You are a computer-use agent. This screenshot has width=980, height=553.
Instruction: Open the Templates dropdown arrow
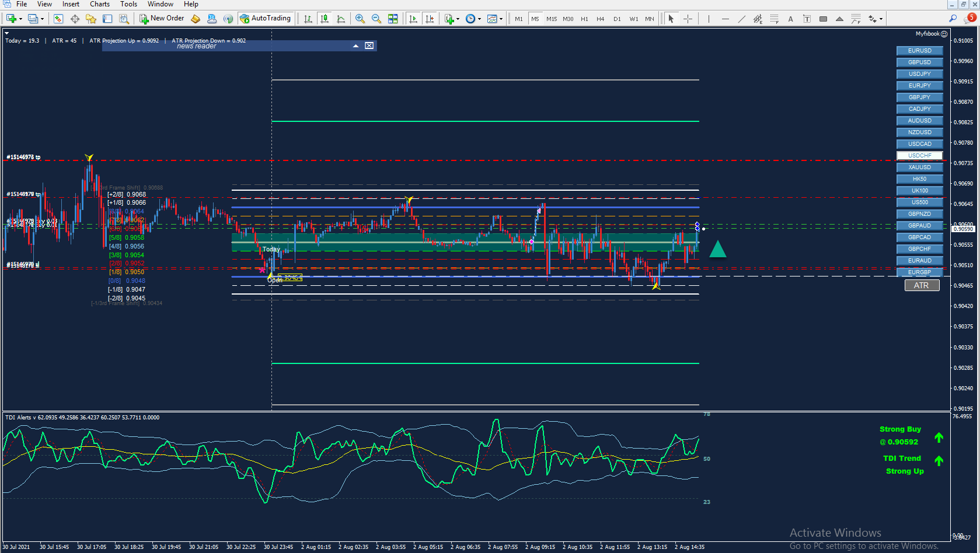point(501,19)
